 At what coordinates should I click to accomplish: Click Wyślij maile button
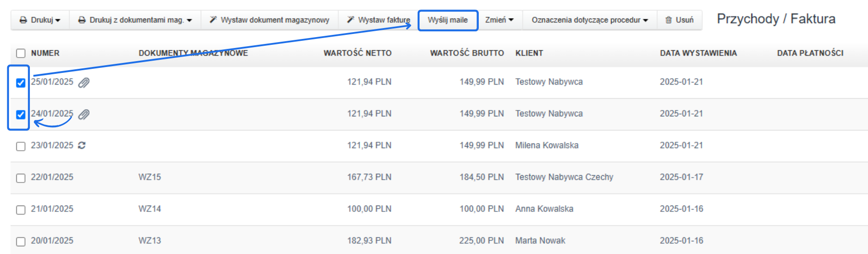point(448,20)
